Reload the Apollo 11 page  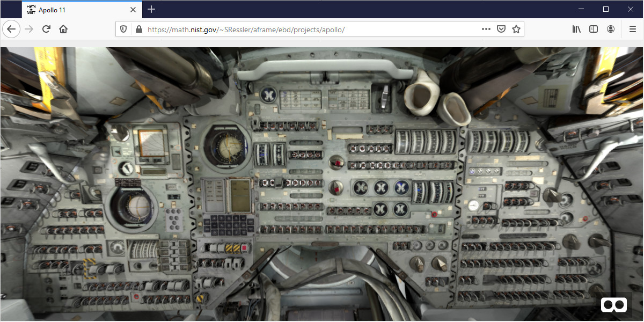[x=46, y=29]
